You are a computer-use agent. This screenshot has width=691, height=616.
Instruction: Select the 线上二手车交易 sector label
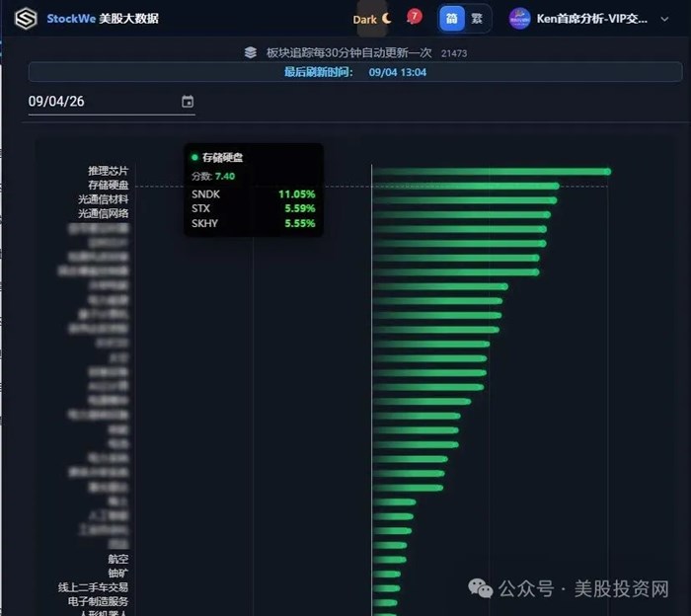click(93, 587)
